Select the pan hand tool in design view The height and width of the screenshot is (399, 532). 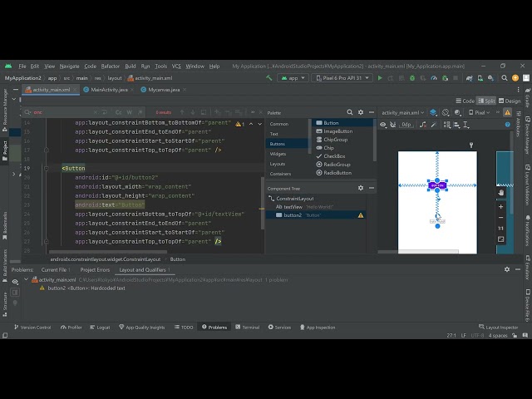click(500, 193)
